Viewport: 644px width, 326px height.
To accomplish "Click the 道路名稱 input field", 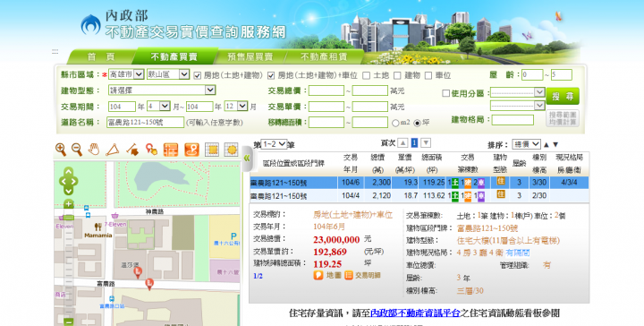I will click(x=146, y=123).
